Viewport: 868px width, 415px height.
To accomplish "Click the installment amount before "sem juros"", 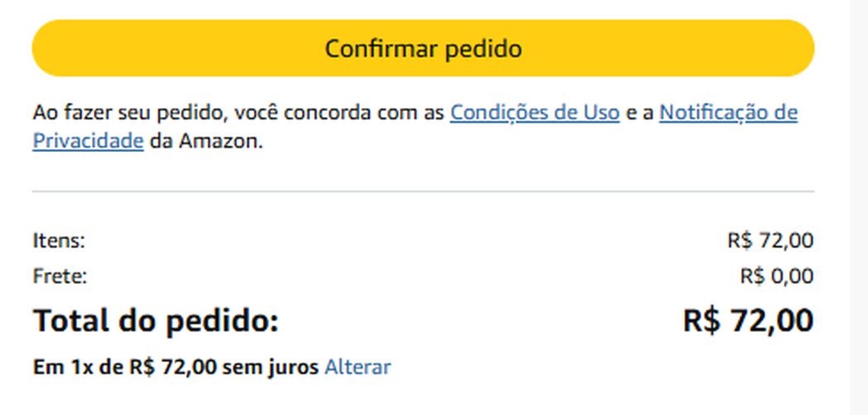I will pos(174,366).
